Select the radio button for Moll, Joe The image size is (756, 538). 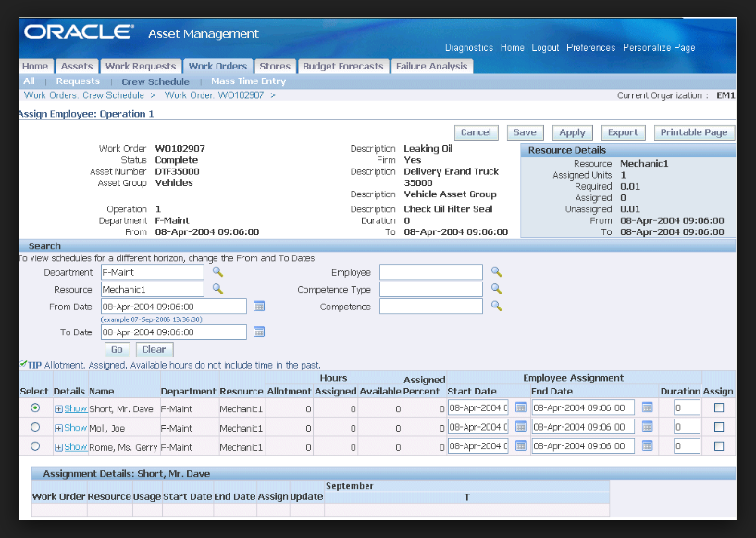click(x=37, y=427)
